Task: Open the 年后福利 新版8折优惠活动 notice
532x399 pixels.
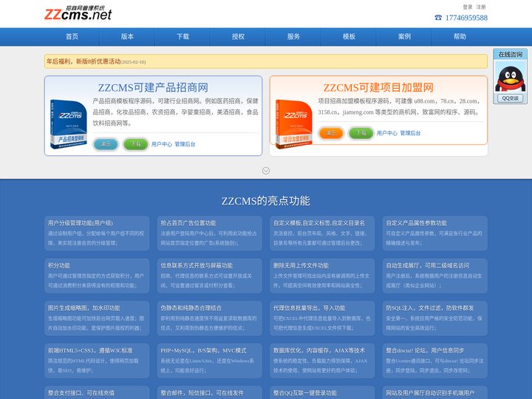Action: coord(83,61)
